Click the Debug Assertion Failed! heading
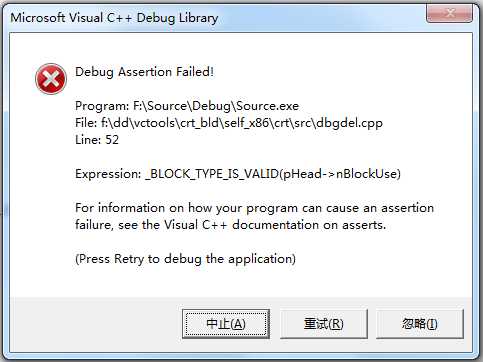Image resolution: width=483 pixels, height=362 pixels. click(x=144, y=72)
